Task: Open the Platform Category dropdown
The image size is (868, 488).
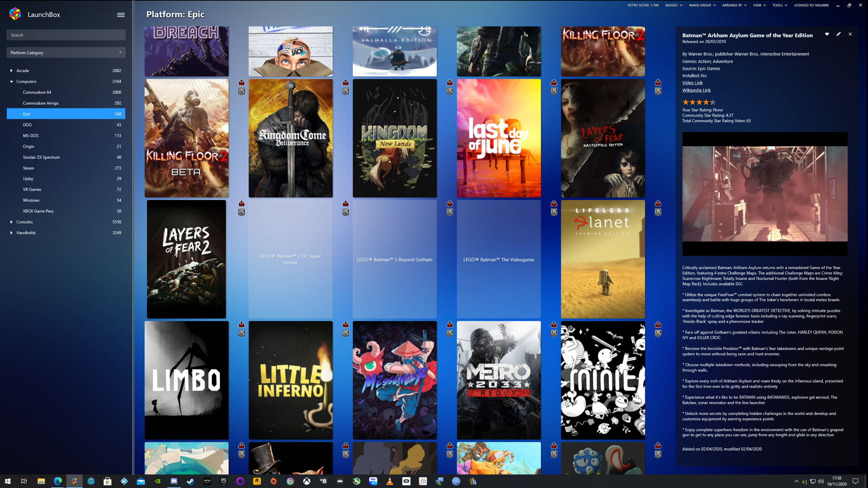Action: click(x=66, y=52)
